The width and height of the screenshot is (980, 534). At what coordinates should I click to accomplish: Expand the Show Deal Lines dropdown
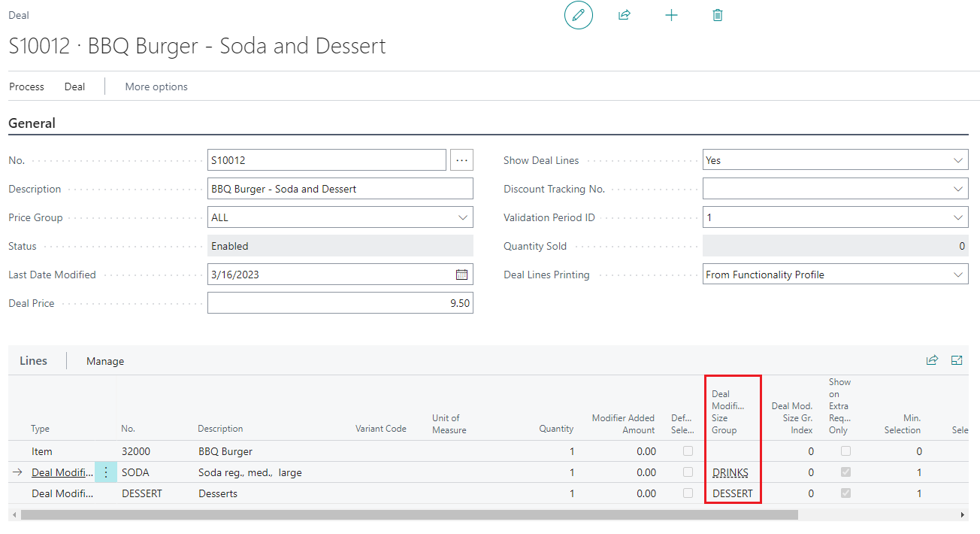pyautogui.click(x=957, y=160)
